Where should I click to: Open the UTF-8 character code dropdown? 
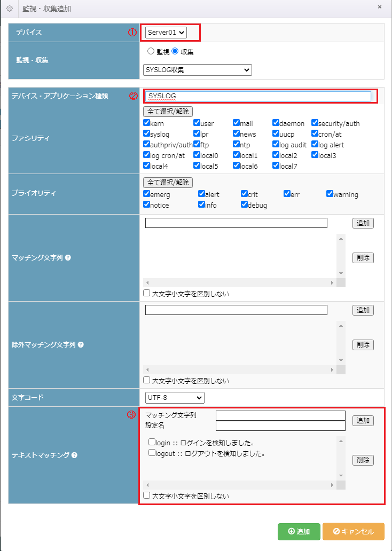tap(175, 398)
